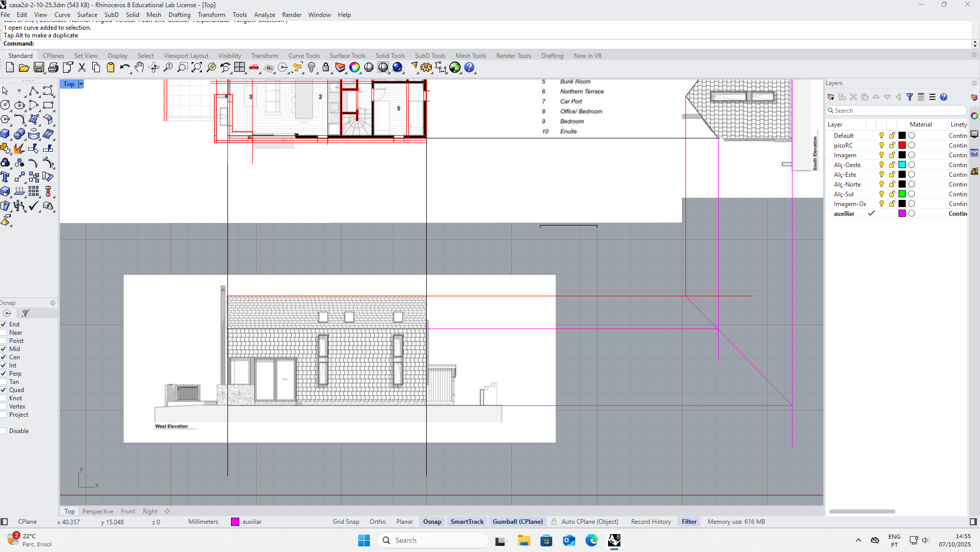Switch to the Perspective viewport tab
This screenshot has height=552, width=980.
click(97, 512)
